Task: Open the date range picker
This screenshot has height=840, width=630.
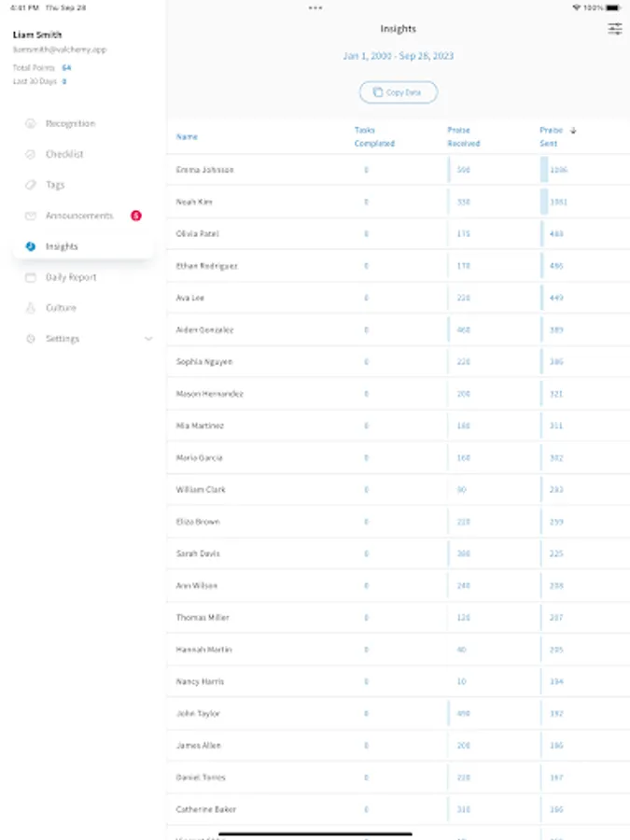Action: pyautogui.click(x=398, y=56)
